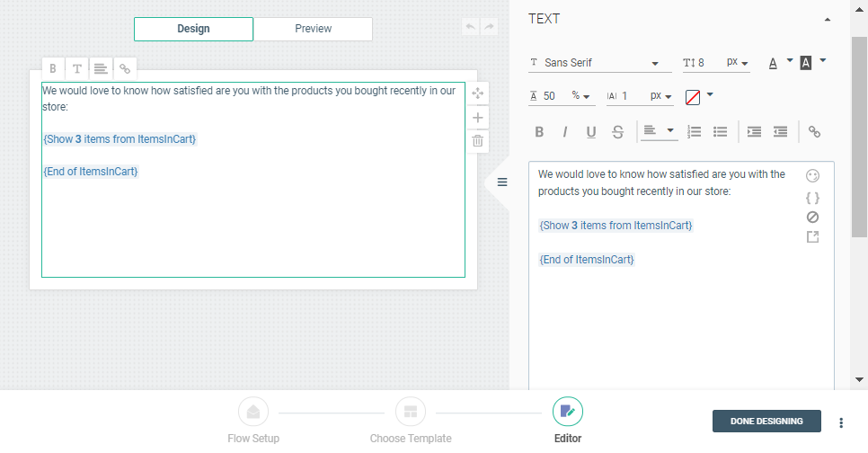Switch to the Design tab

(x=193, y=29)
